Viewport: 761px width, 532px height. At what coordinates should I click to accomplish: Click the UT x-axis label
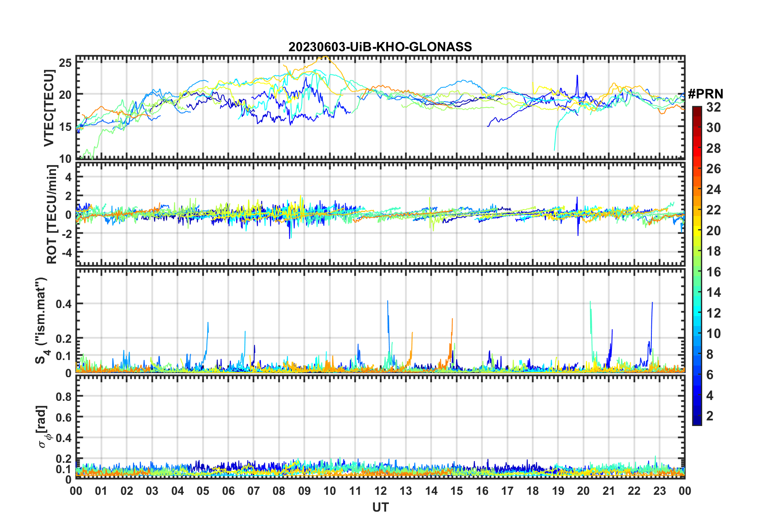(x=380, y=508)
